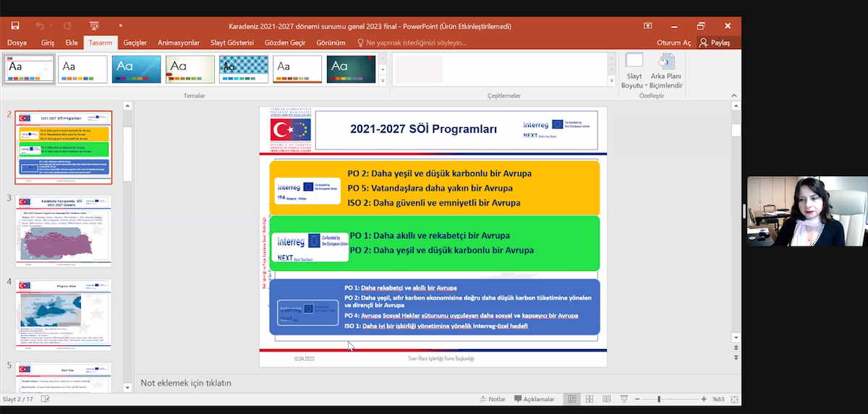Adjust the zoom slider in status bar

pos(658,399)
